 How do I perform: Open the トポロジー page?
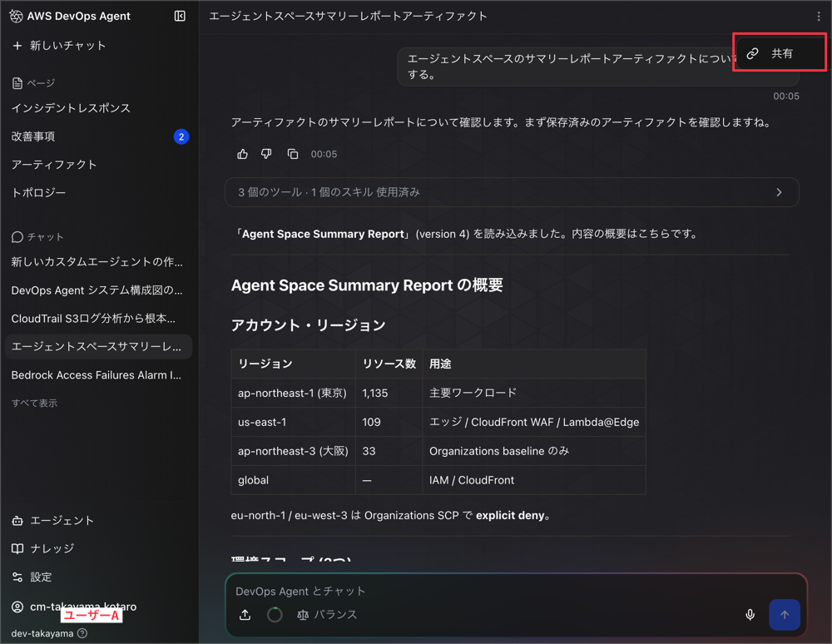(38, 192)
